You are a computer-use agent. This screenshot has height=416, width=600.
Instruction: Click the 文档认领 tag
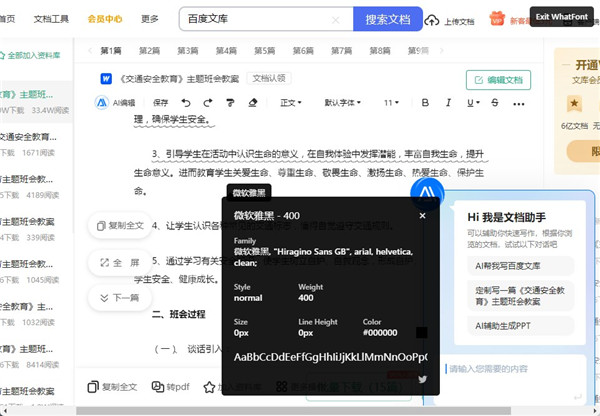pyautogui.click(x=269, y=78)
